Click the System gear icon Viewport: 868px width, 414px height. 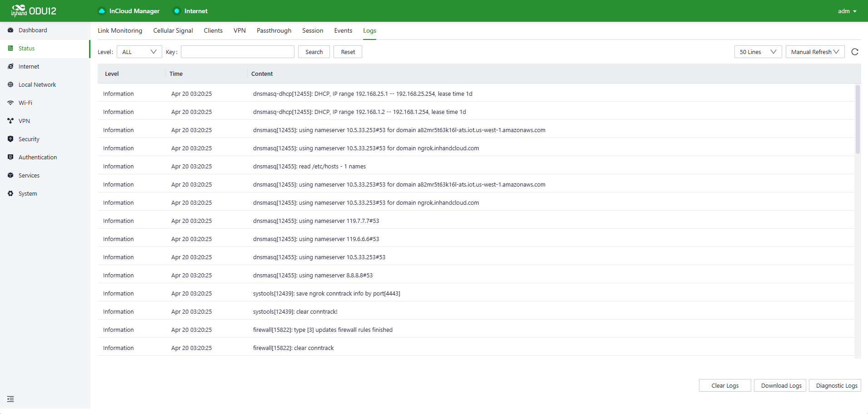pyautogui.click(x=10, y=194)
